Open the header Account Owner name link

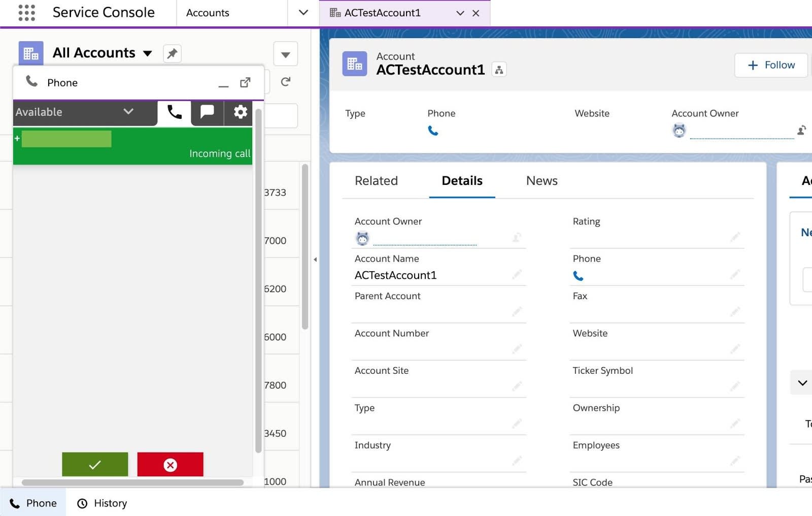click(x=741, y=132)
